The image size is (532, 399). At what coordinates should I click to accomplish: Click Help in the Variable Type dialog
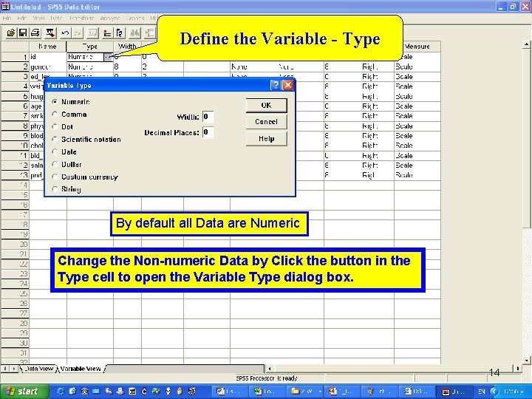(x=266, y=139)
